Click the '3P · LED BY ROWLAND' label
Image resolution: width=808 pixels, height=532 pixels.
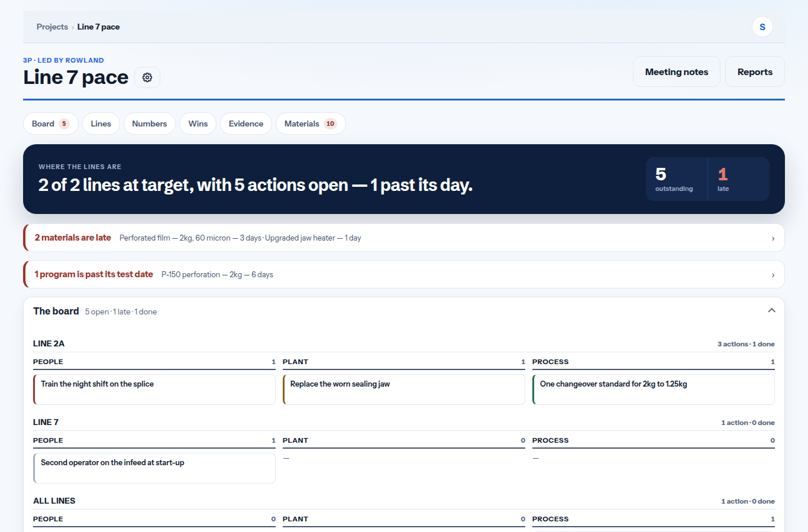(x=63, y=60)
